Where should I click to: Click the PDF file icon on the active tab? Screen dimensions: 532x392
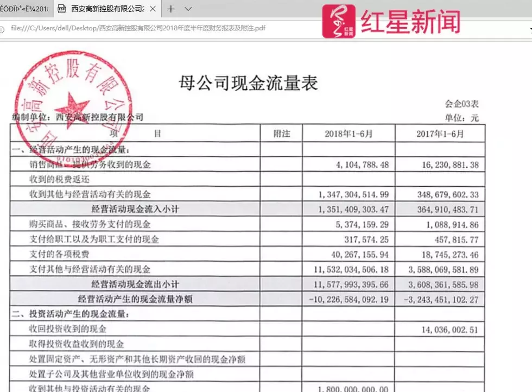[62, 9]
